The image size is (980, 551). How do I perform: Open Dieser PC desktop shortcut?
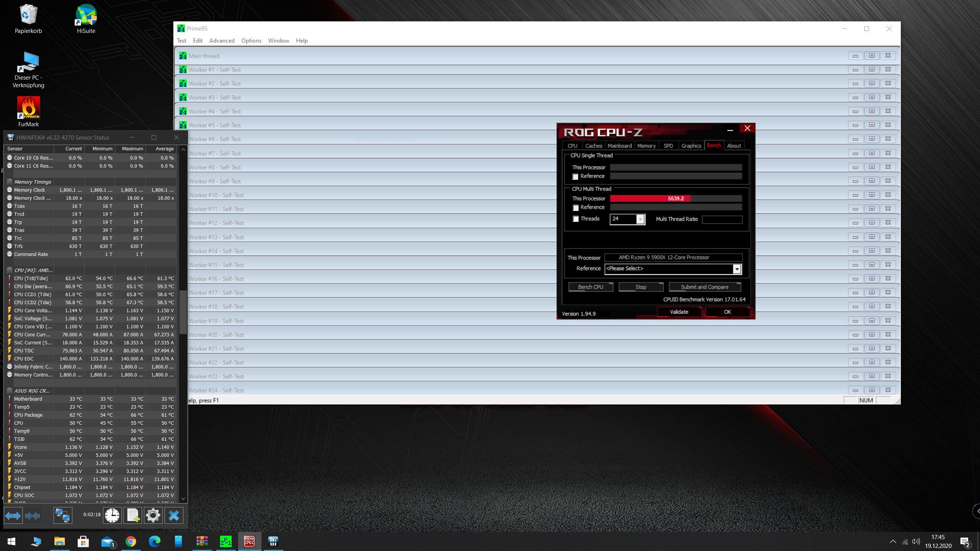(28, 70)
